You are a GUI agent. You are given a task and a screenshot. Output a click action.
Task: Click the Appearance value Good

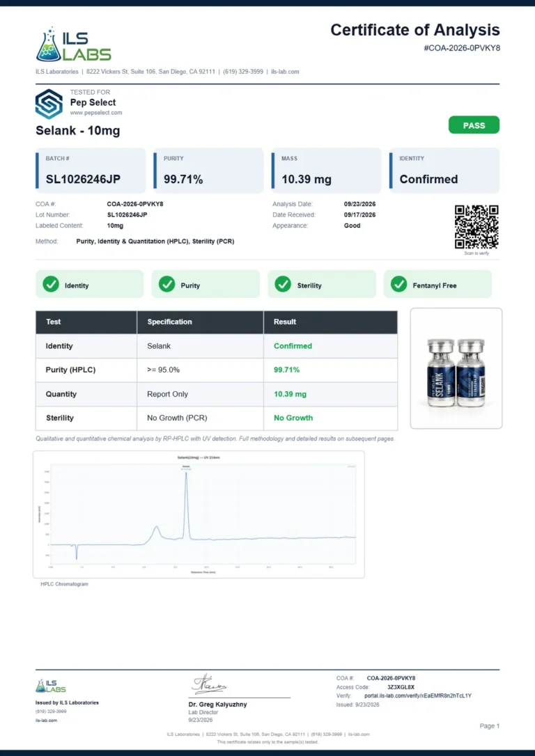coord(352,225)
